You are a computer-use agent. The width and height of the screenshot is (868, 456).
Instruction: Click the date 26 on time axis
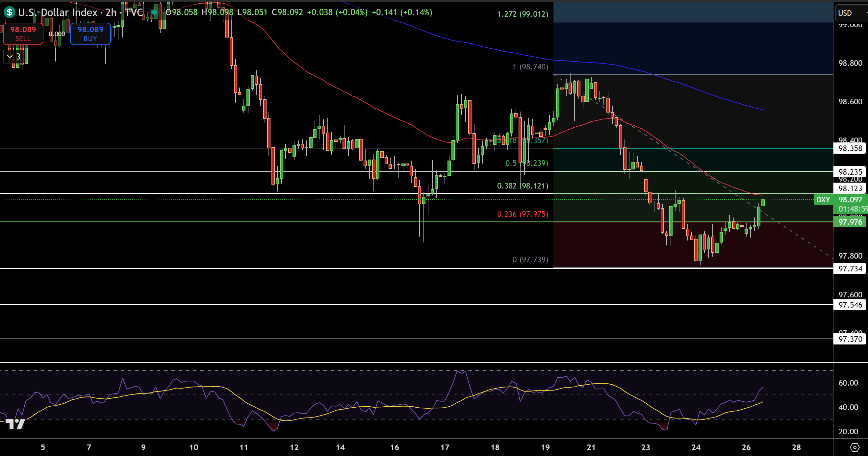tap(746, 447)
